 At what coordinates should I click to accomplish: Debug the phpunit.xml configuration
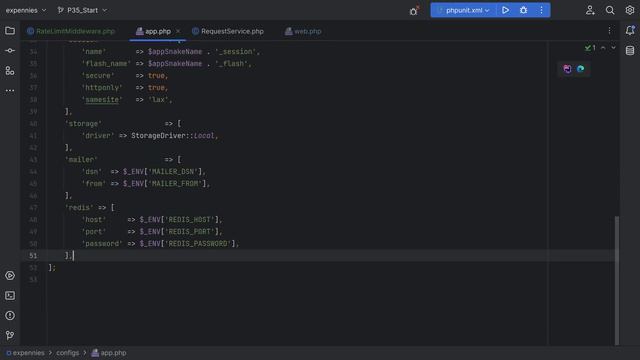(x=523, y=10)
